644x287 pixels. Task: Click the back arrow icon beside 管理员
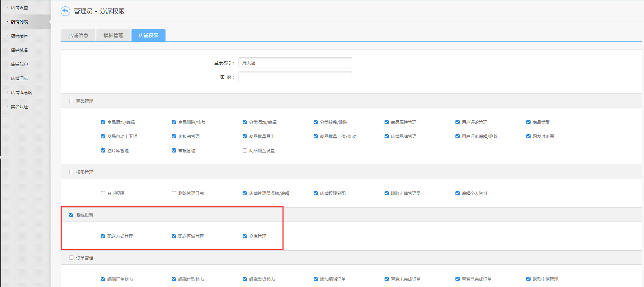[65, 11]
